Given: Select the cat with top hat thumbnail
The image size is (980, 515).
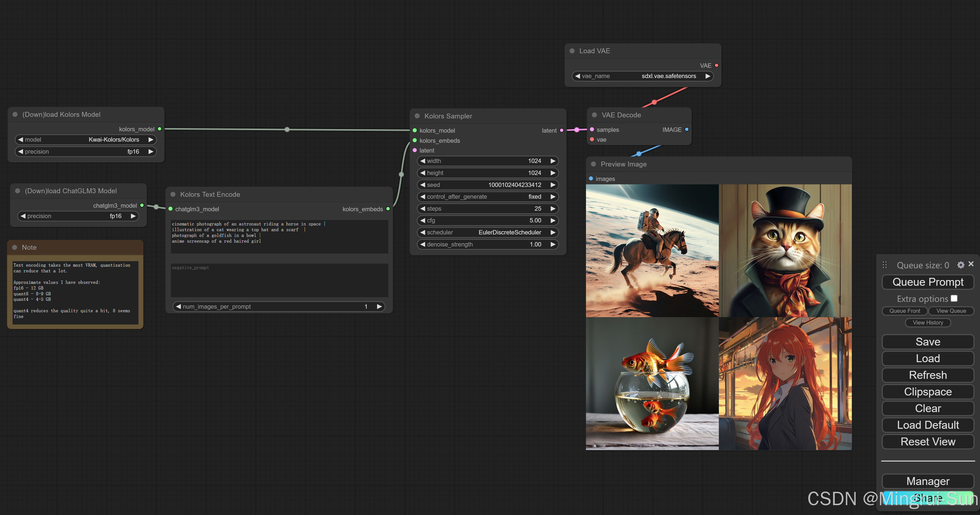Looking at the screenshot, I should [x=785, y=251].
